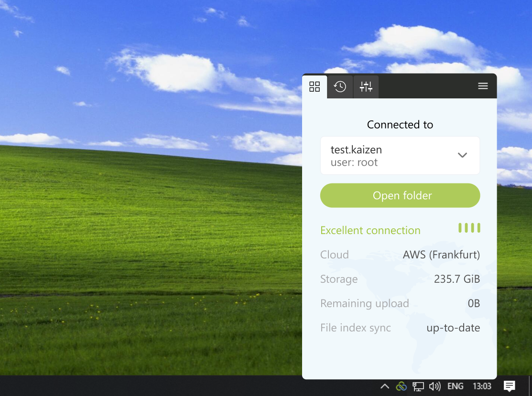This screenshot has width=532, height=396.
Task: Click the user: root label
Action: 354,162
